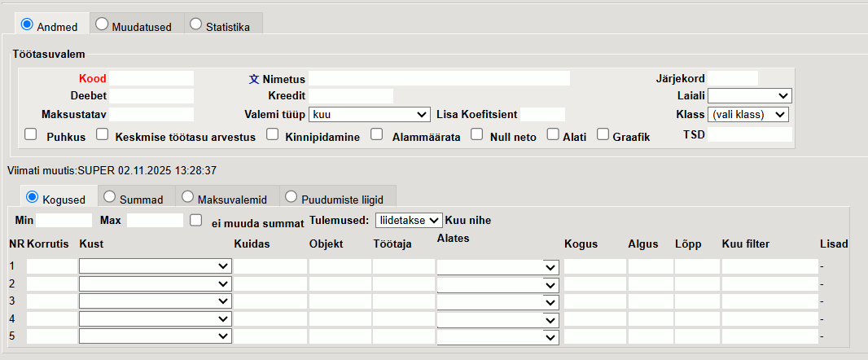
Task: Toggle the ei muuda summat checkbox
Action: [195, 220]
